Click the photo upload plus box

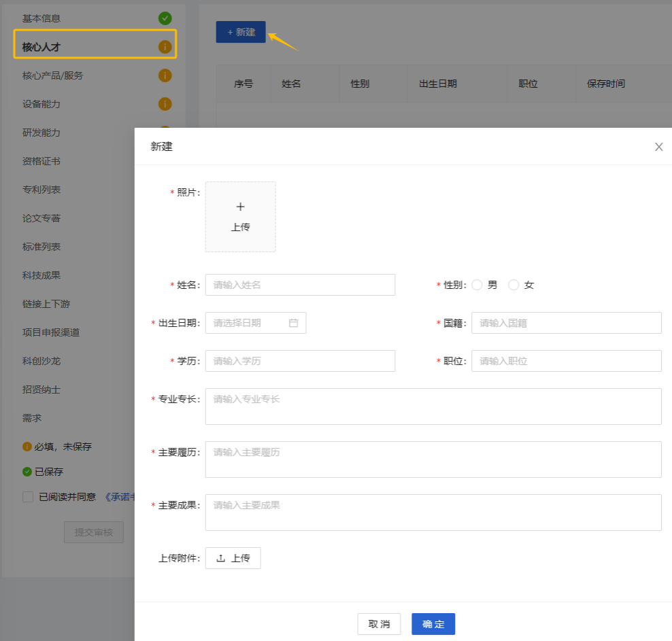click(x=240, y=217)
